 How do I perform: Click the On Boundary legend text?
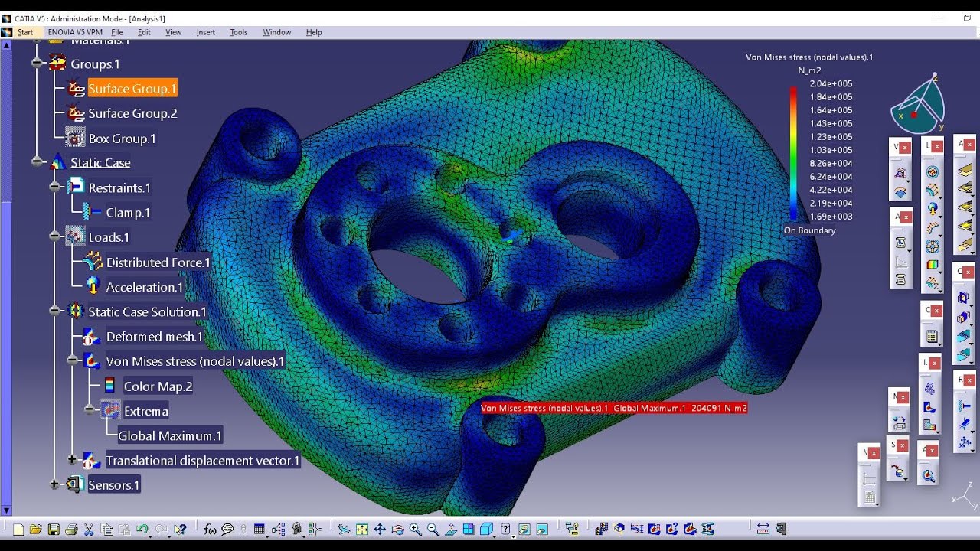(809, 230)
